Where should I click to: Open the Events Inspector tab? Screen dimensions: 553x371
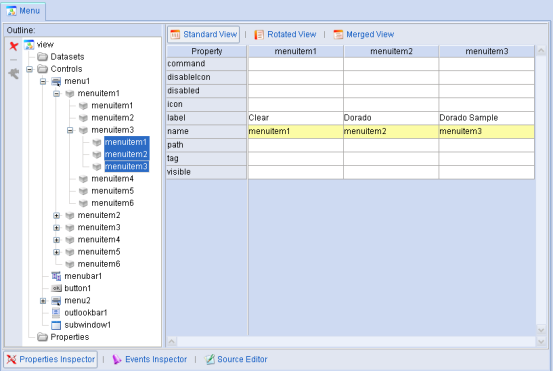(150, 359)
